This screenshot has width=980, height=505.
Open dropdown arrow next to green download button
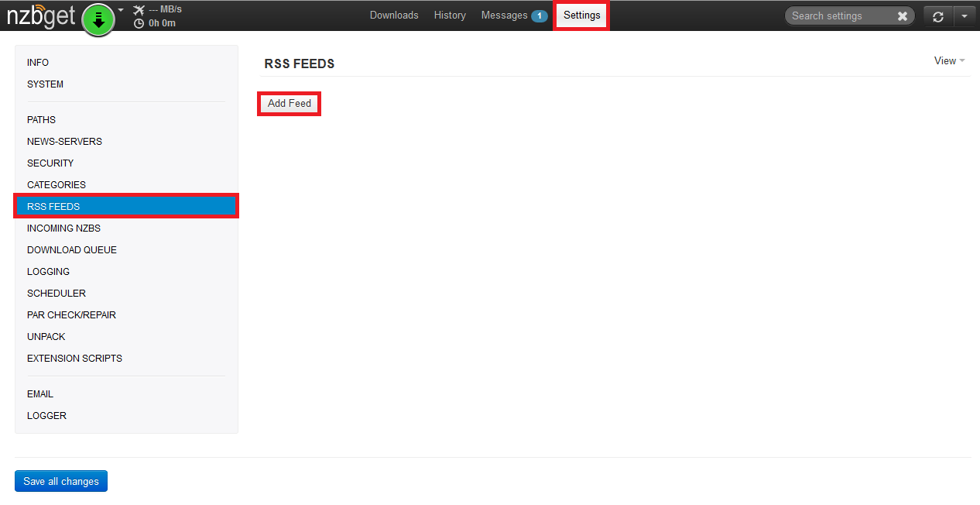point(121,10)
